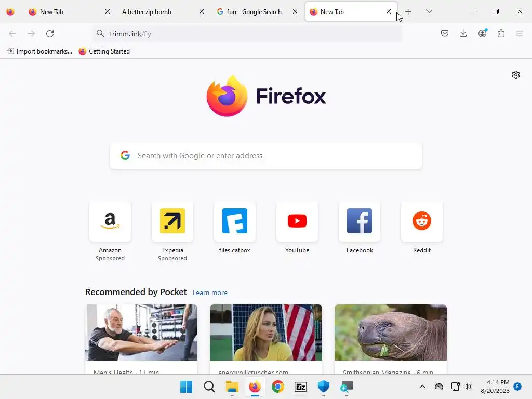
Task: Open the Reddit shortcut tile
Action: (x=422, y=221)
